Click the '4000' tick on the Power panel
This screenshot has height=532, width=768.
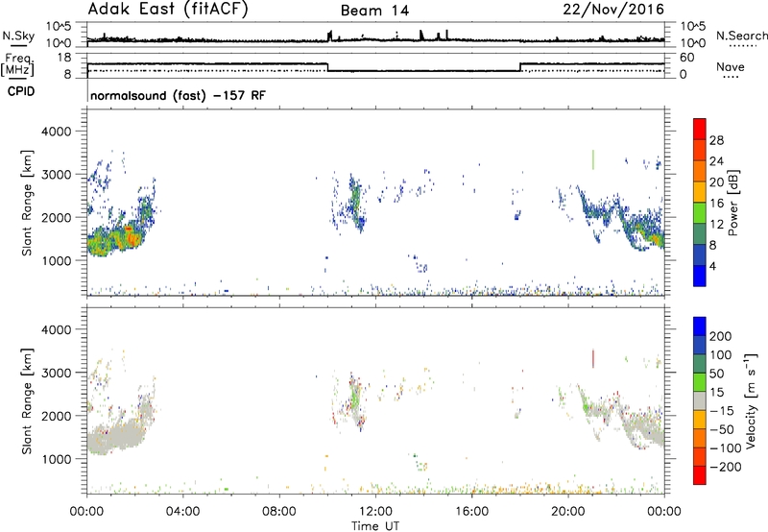click(x=56, y=132)
